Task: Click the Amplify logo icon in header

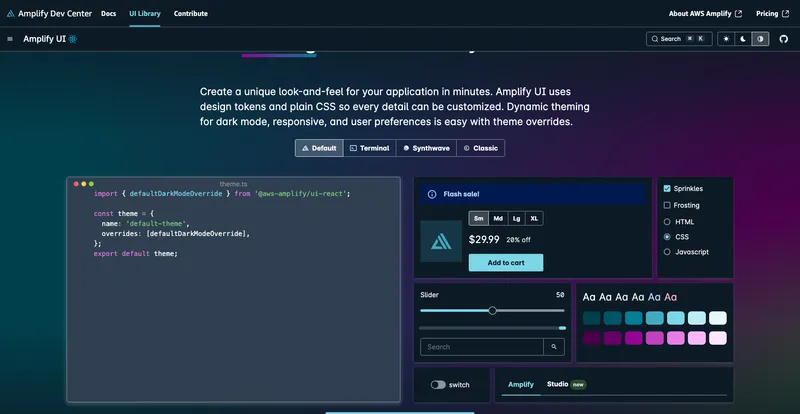Action: click(11, 14)
